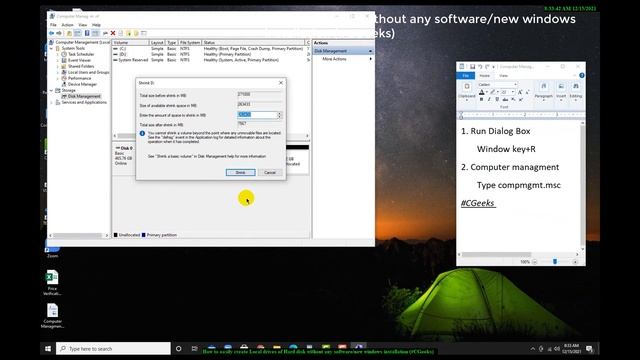Click the blue Help icon in Computer Management toolbar
This screenshot has height=360, width=640.
87,33
